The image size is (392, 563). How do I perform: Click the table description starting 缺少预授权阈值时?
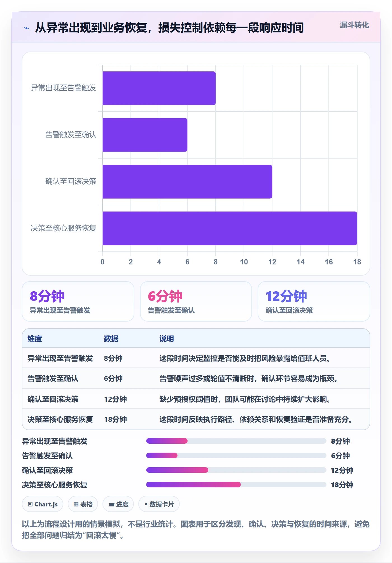click(x=245, y=399)
